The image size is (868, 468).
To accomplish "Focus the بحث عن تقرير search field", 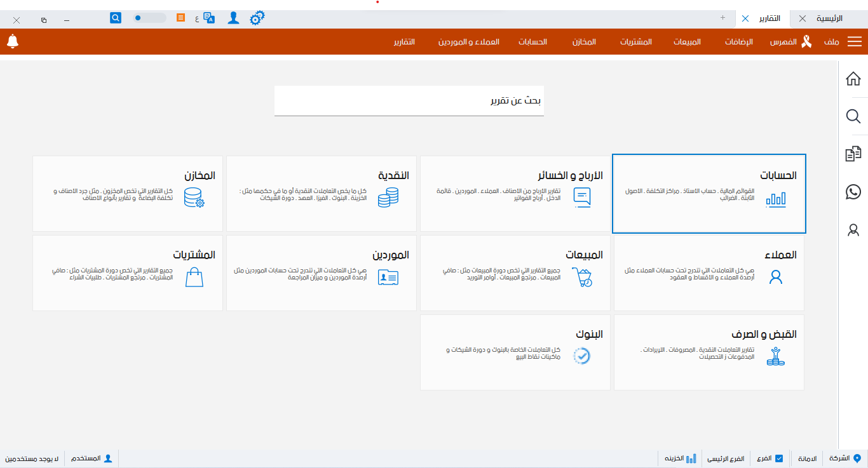I will [409, 101].
